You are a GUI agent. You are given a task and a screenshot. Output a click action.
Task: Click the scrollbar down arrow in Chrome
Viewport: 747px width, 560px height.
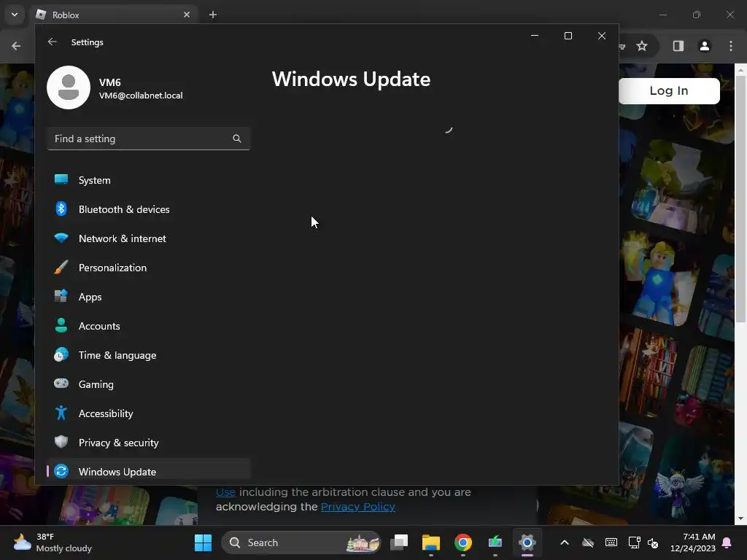[740, 518]
